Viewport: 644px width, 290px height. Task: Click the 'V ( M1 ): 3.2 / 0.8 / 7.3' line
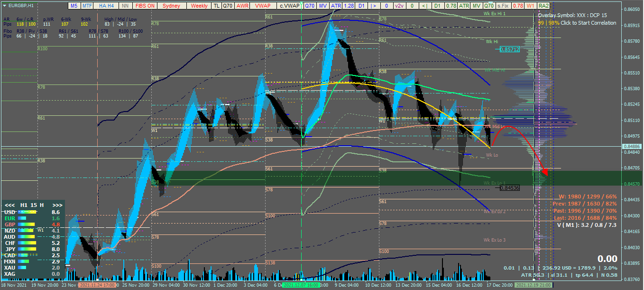pos(587,225)
